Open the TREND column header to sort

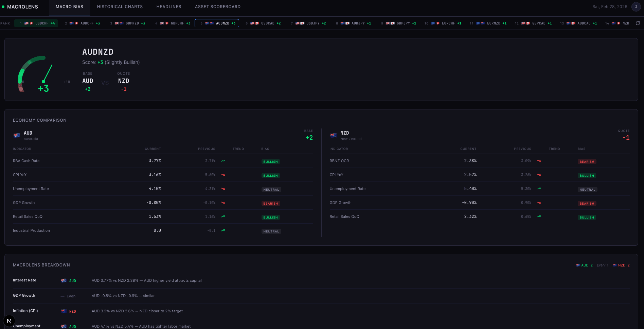click(238, 149)
